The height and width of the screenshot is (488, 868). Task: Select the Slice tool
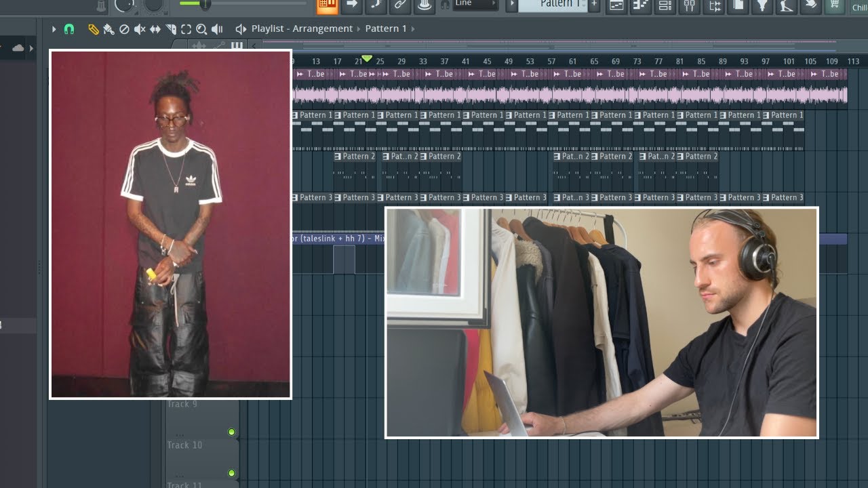click(171, 29)
